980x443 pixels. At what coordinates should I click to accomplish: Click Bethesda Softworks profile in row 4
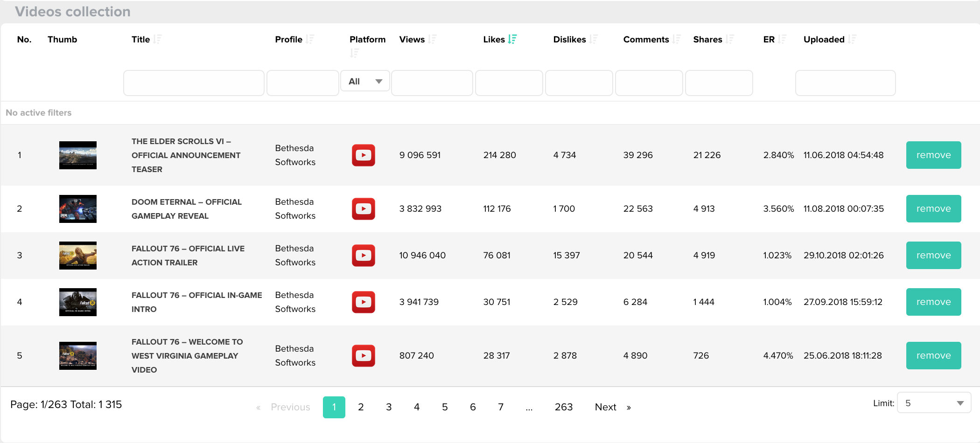(295, 302)
